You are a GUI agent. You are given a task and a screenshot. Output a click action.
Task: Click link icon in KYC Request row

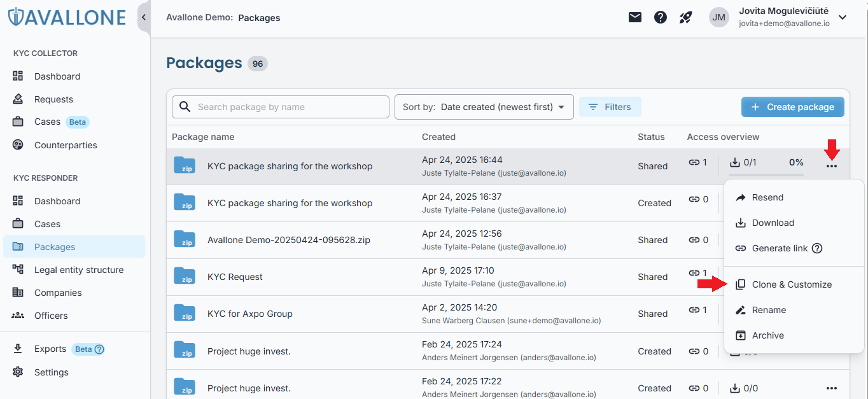coord(694,273)
